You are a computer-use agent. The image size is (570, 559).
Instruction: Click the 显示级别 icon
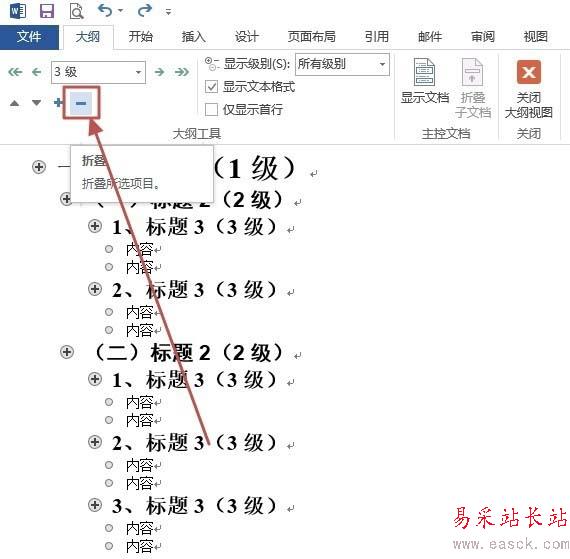[x=212, y=64]
